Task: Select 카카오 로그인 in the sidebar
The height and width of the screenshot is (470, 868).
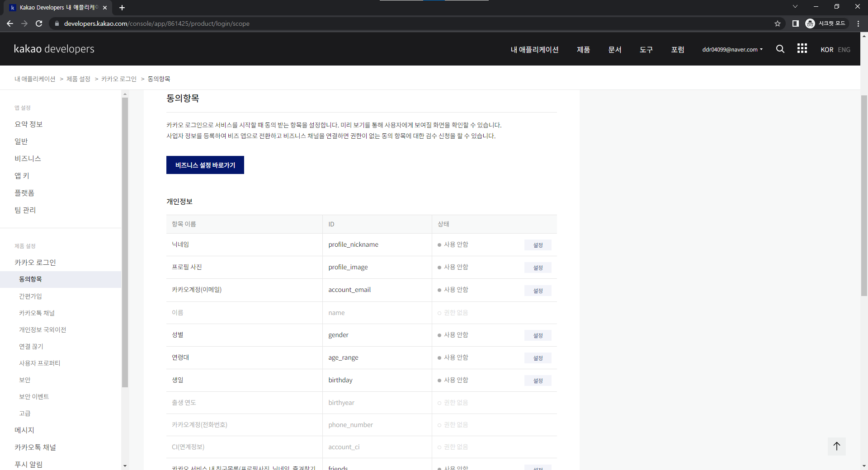Action: [35, 263]
